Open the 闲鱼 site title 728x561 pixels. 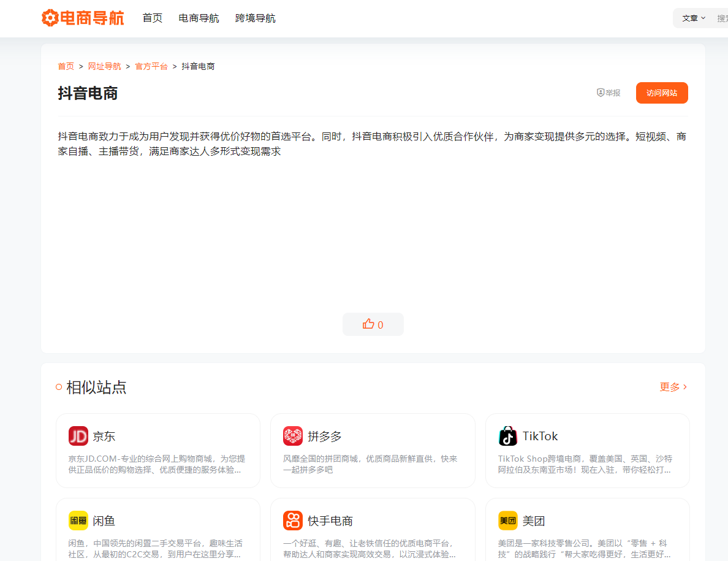point(104,521)
